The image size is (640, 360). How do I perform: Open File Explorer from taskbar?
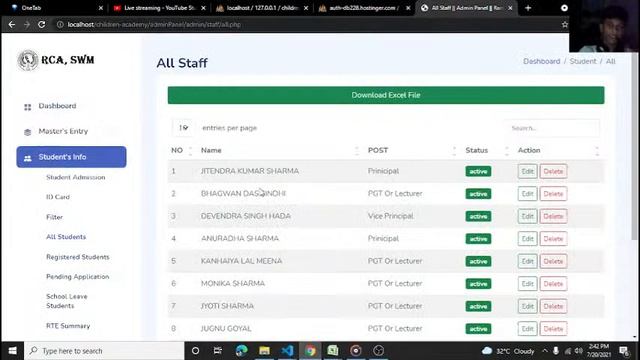click(x=264, y=351)
